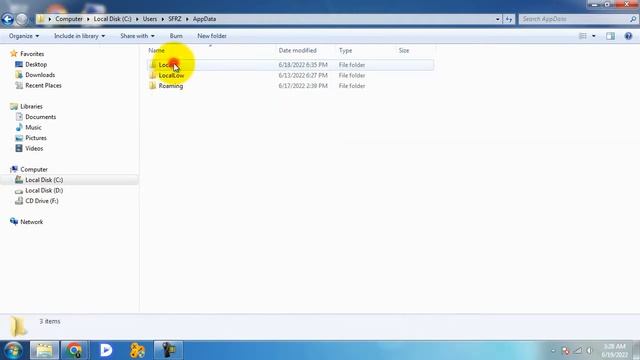Viewport: 640px width, 360px height.
Task: Open Desktop in the Favorites list
Action: (36, 64)
